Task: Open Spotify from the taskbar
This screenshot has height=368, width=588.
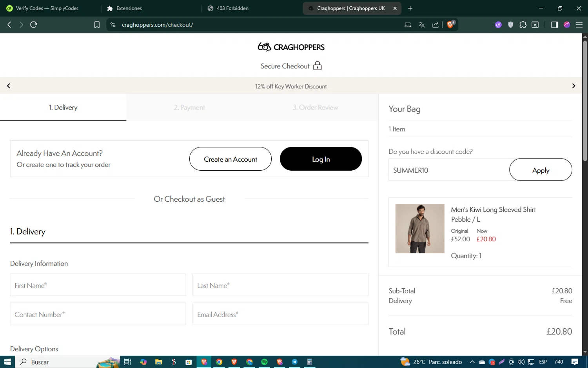Action: coord(264,362)
